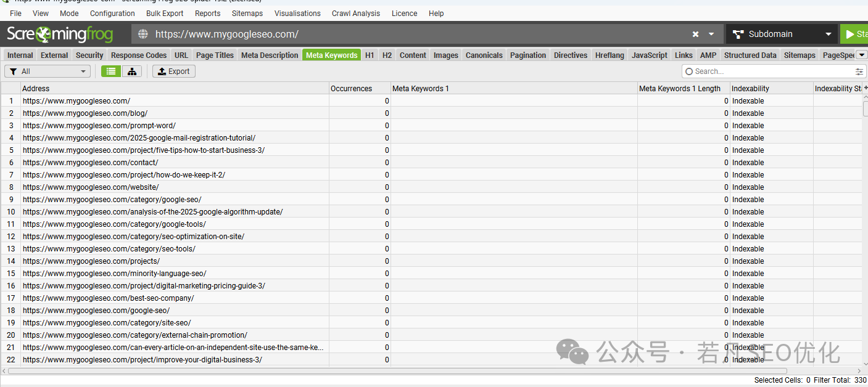The width and height of the screenshot is (868, 387).
Task: Switch to the Page Titles tab
Action: click(x=215, y=55)
